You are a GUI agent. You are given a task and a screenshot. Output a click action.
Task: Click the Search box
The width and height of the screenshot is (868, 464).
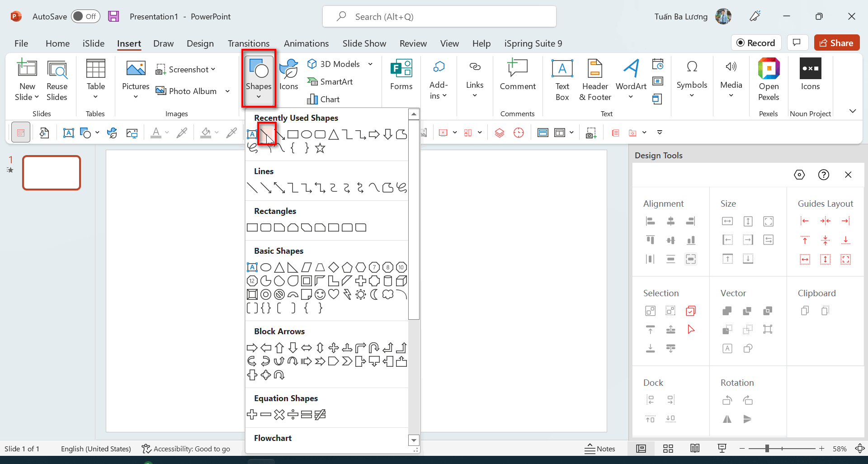tap(439, 17)
